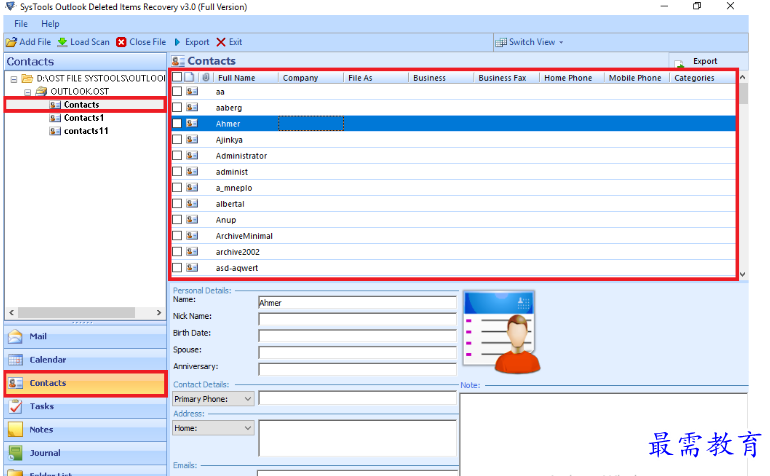This screenshot has width=770, height=476.
Task: Select the Contacts1 folder in tree
Action: pyautogui.click(x=83, y=118)
